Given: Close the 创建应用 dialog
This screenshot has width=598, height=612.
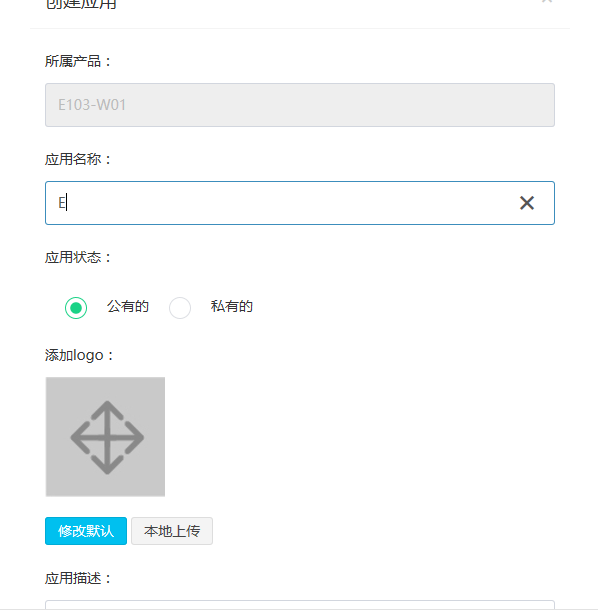Looking at the screenshot, I should [x=547, y=1].
